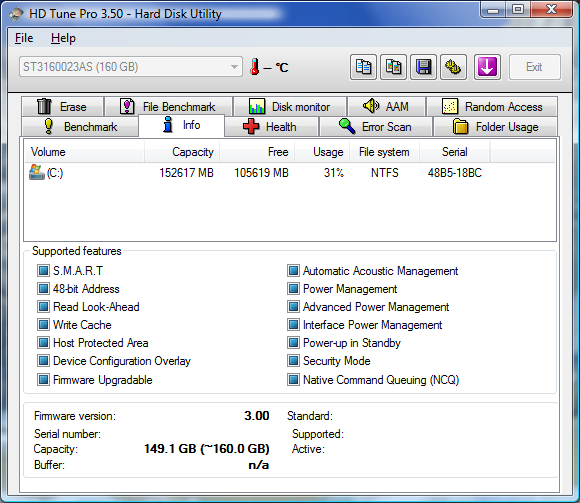
Task: Click the File system column header
Action: [384, 152]
